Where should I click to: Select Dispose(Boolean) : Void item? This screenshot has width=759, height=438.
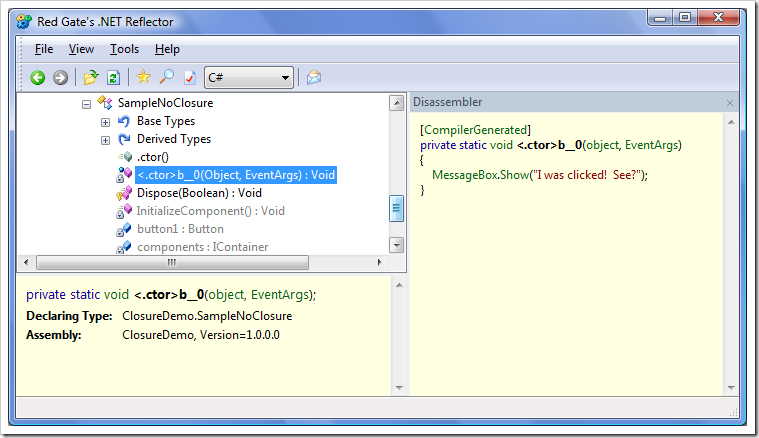pyautogui.click(x=199, y=193)
